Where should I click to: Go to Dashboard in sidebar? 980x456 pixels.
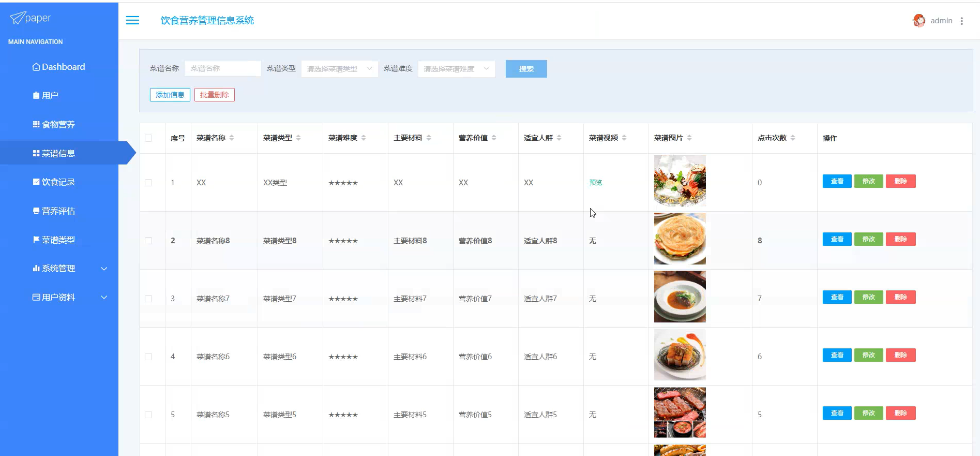click(x=59, y=67)
